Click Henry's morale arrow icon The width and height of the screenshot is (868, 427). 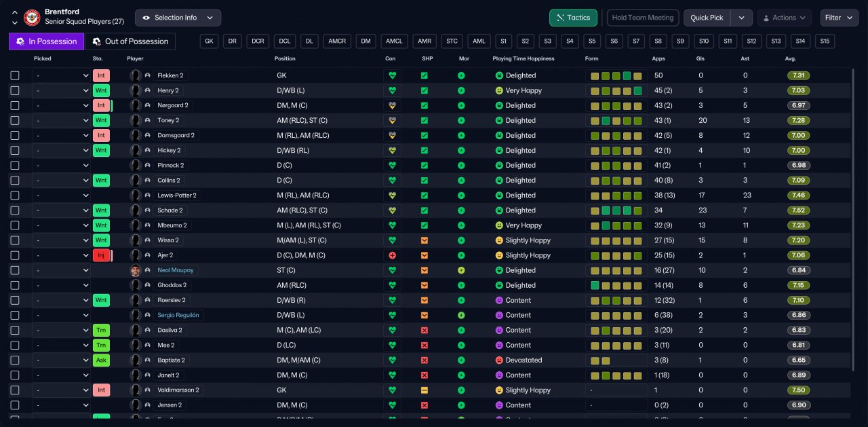point(461,91)
